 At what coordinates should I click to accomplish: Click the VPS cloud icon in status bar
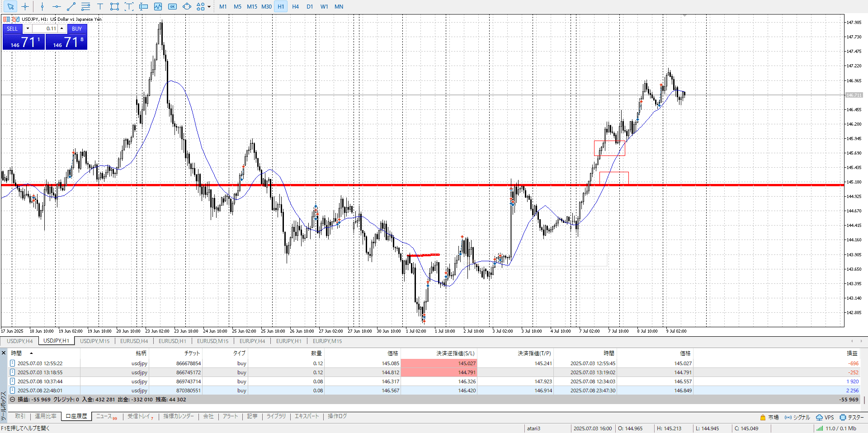[x=819, y=417]
